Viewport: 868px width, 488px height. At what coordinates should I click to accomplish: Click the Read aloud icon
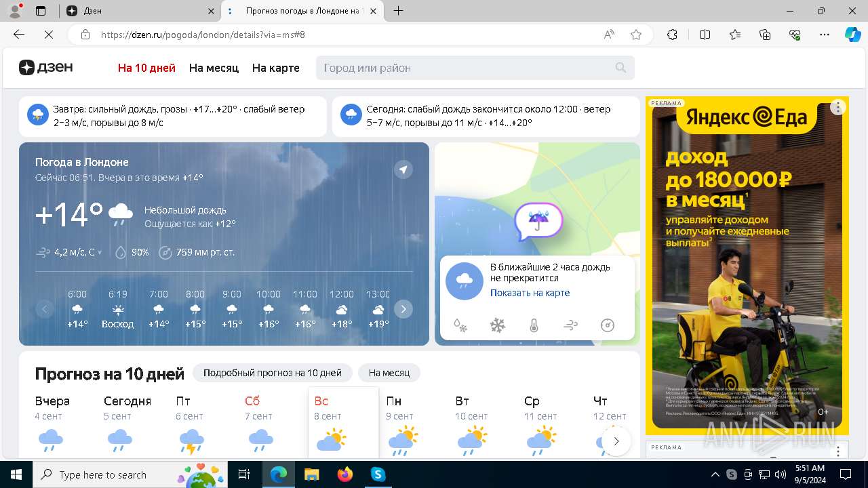click(609, 35)
